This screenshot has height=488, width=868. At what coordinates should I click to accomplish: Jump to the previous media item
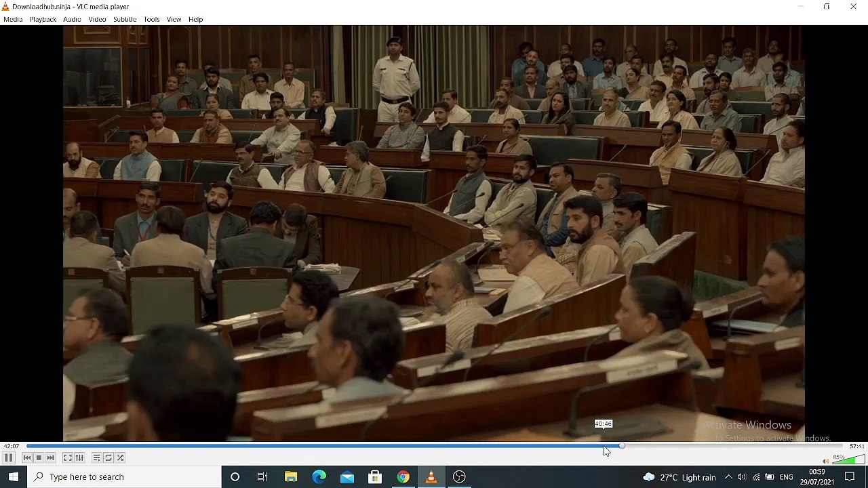pos(27,458)
